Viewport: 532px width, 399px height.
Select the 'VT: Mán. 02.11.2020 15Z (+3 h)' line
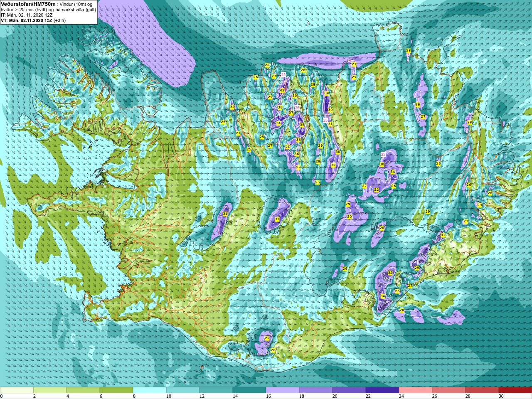[33, 20]
